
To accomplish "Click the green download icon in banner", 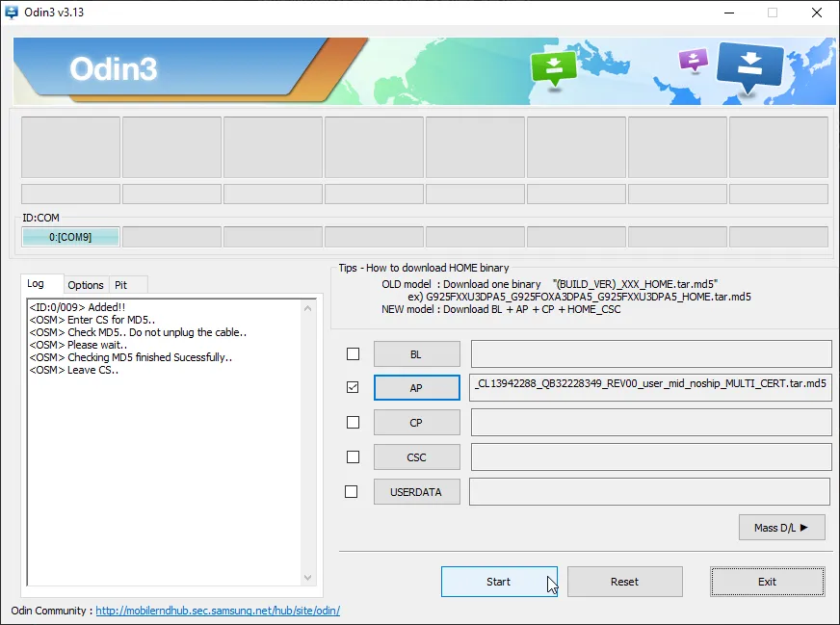I will coord(553,68).
